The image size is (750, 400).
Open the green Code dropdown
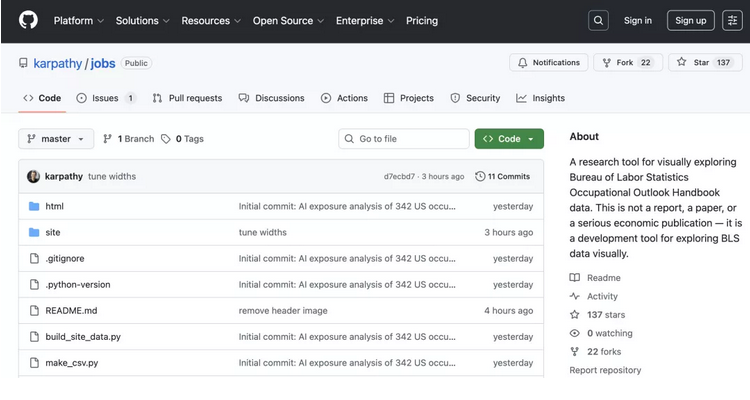pos(509,139)
